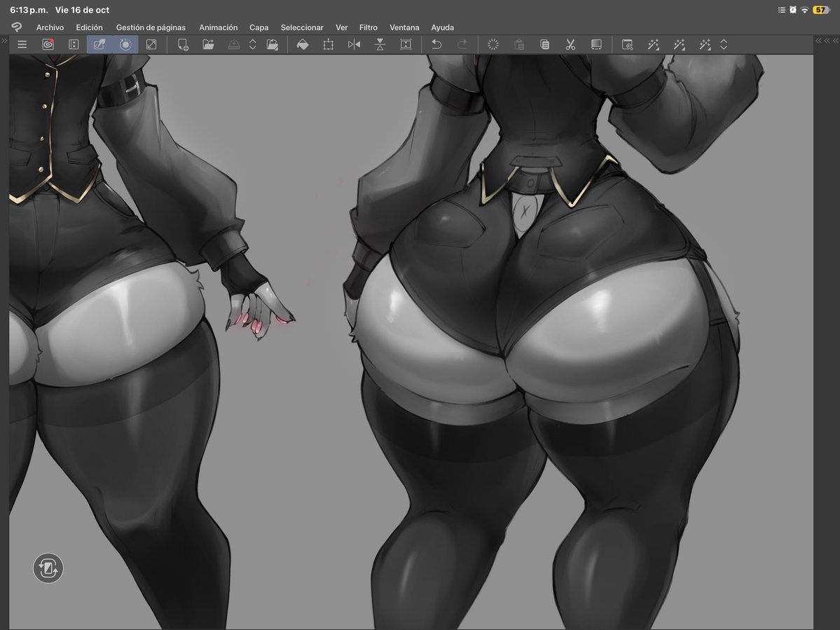The width and height of the screenshot is (840, 630).
Task: Click the first magic wand icon
Action: (653, 44)
